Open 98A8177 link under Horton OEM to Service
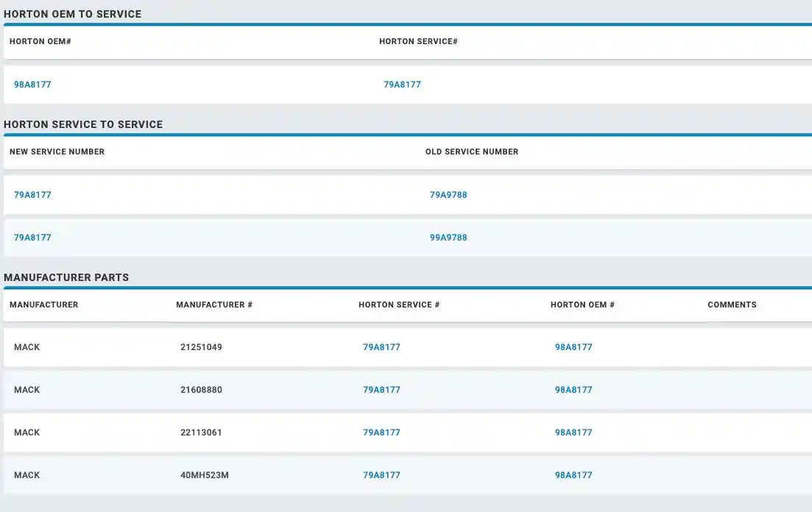812x512 pixels. click(x=32, y=85)
